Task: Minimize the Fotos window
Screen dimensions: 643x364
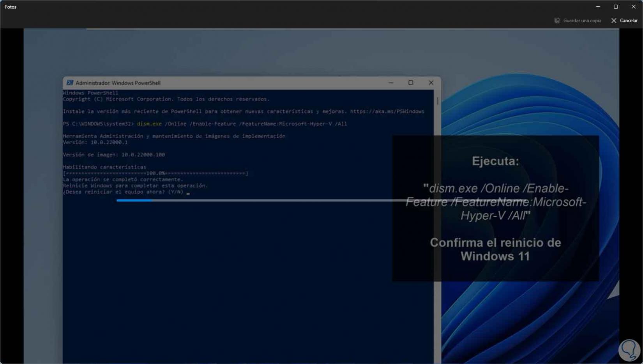Action: point(598,7)
